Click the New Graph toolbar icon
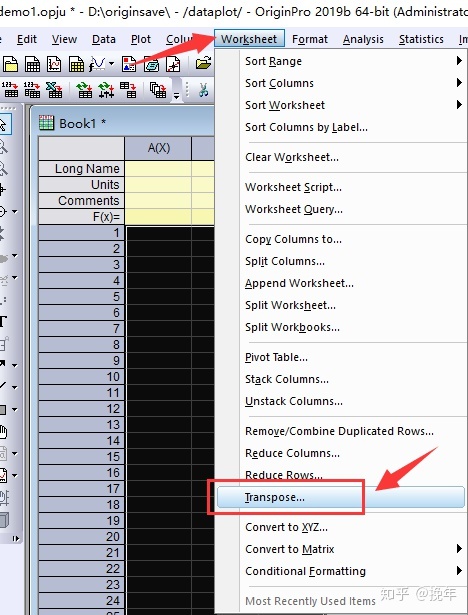 click(54, 64)
